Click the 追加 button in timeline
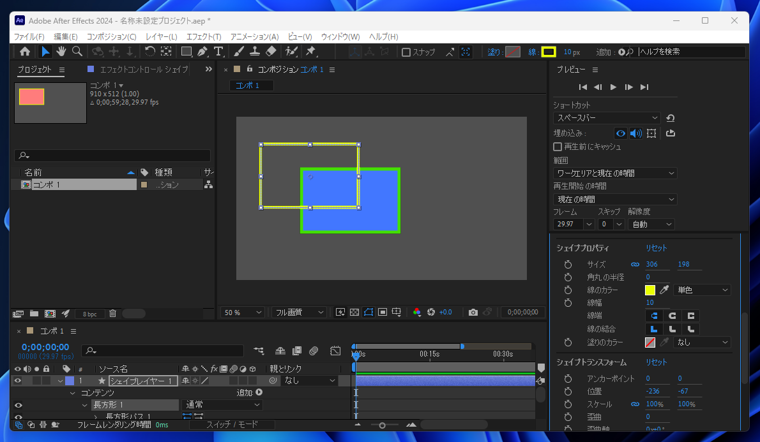The image size is (760, 442). (x=250, y=393)
